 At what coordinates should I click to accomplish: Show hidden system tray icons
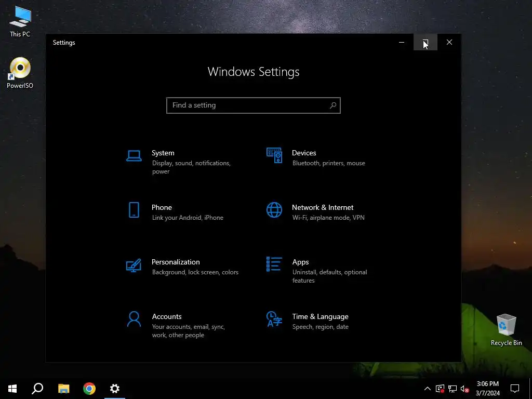(428, 389)
